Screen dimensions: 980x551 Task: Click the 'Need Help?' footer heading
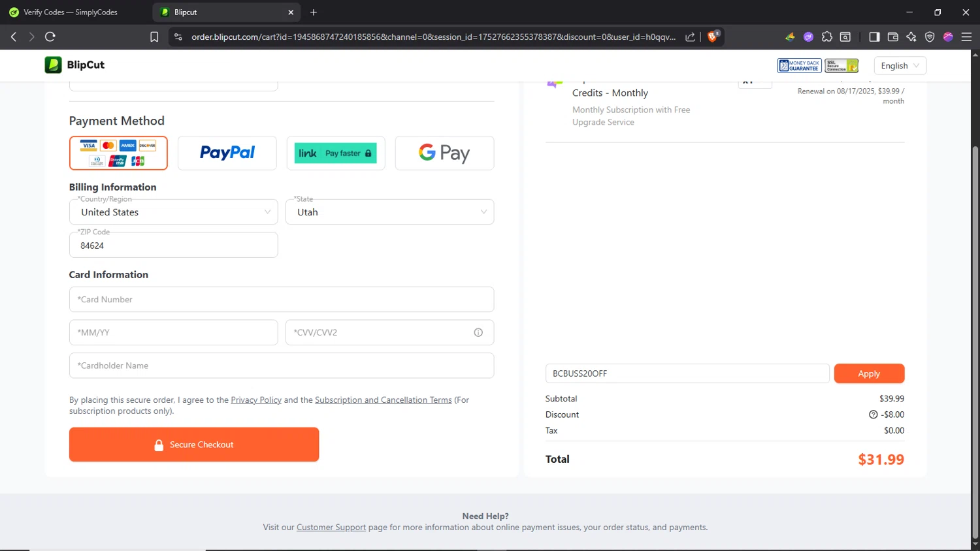click(485, 516)
